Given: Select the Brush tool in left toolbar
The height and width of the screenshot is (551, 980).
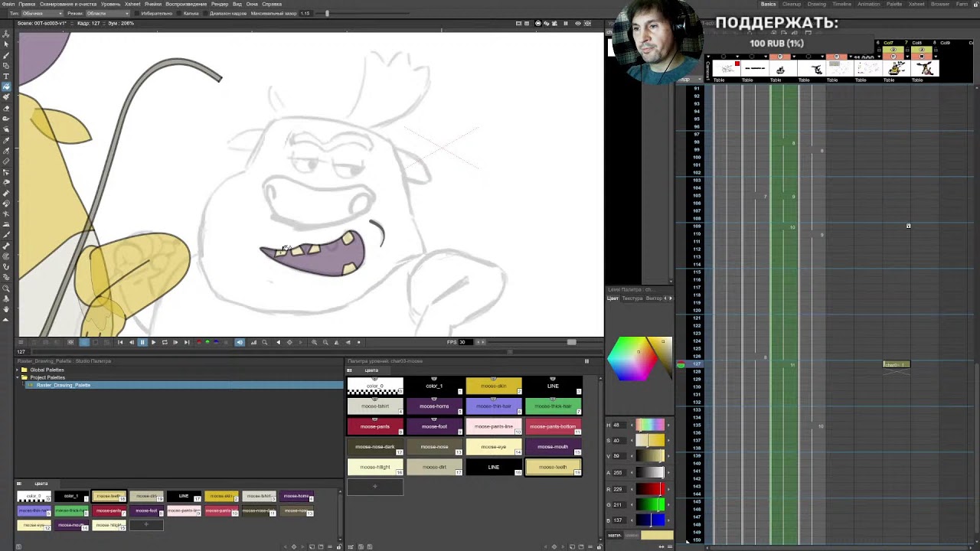Looking at the screenshot, I should [x=6, y=55].
